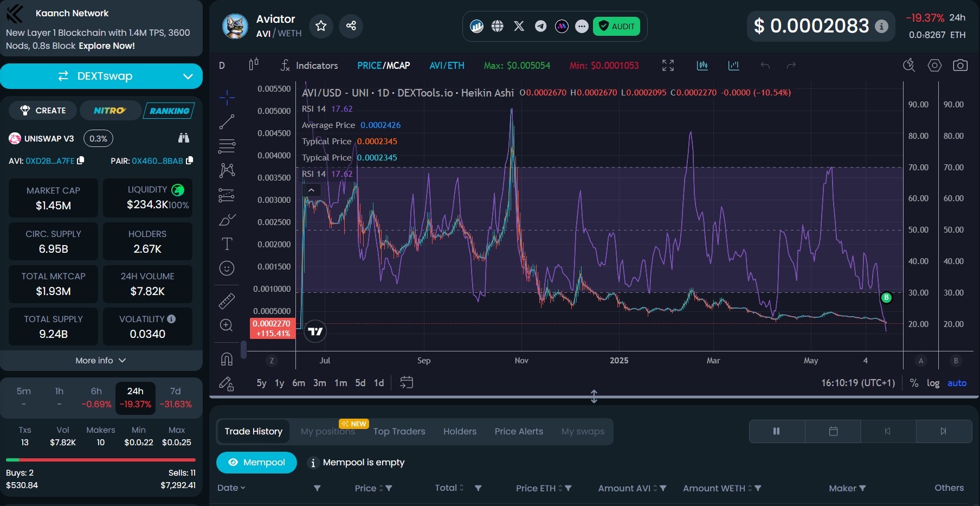Open the Date column sort dropdown
This screenshot has width=980, height=506.
click(231, 488)
